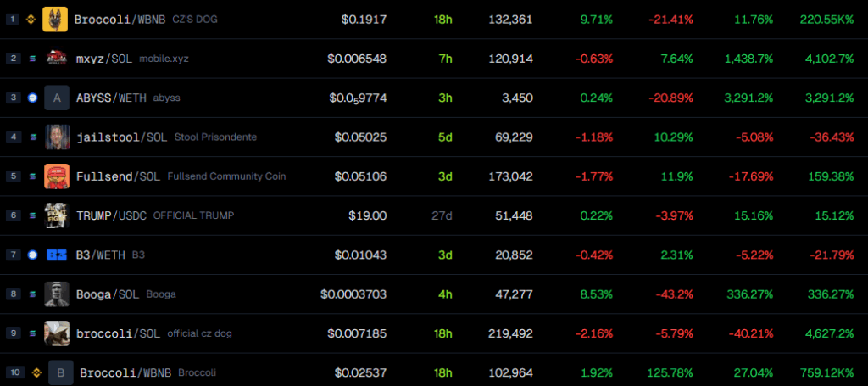This screenshot has height=386, width=868.
Task: Click the transaction count 219,492
Action: pyautogui.click(x=510, y=334)
